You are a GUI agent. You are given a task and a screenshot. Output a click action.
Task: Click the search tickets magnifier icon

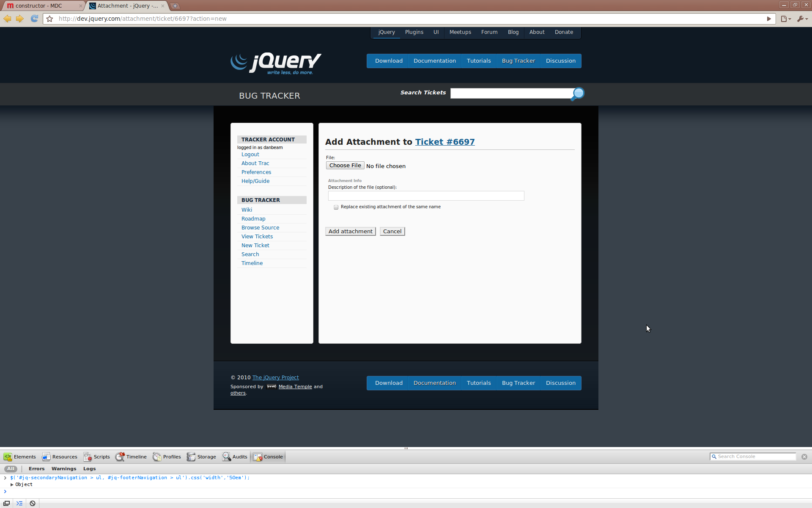click(x=578, y=94)
